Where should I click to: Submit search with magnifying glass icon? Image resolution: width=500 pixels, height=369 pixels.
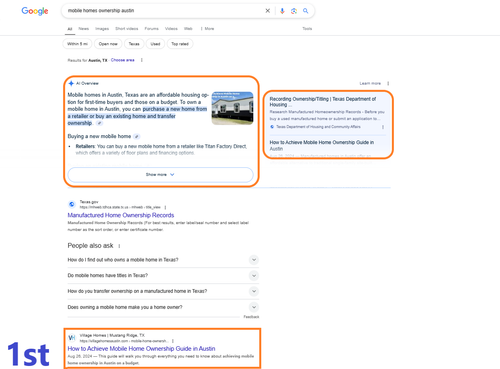pyautogui.click(x=305, y=11)
